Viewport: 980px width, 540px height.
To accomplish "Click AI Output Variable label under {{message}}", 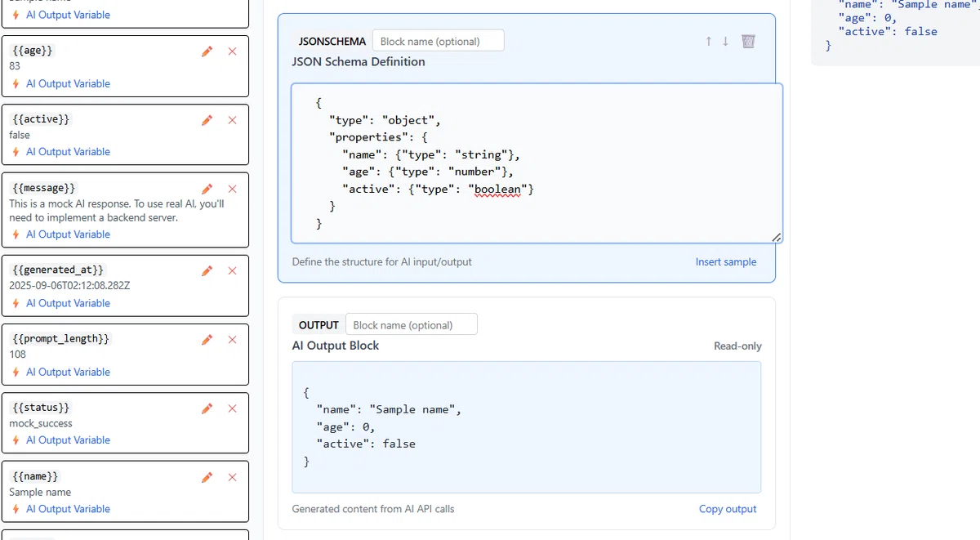I will tap(68, 234).
